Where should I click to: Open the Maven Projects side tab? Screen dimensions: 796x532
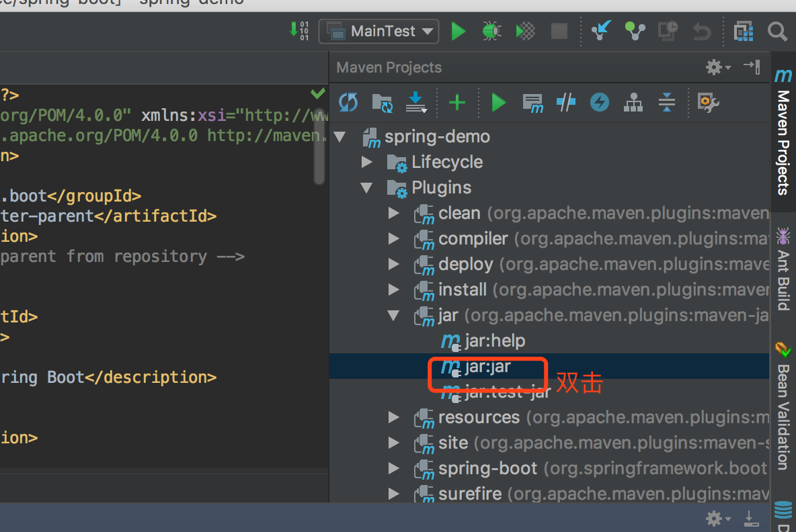click(783, 132)
